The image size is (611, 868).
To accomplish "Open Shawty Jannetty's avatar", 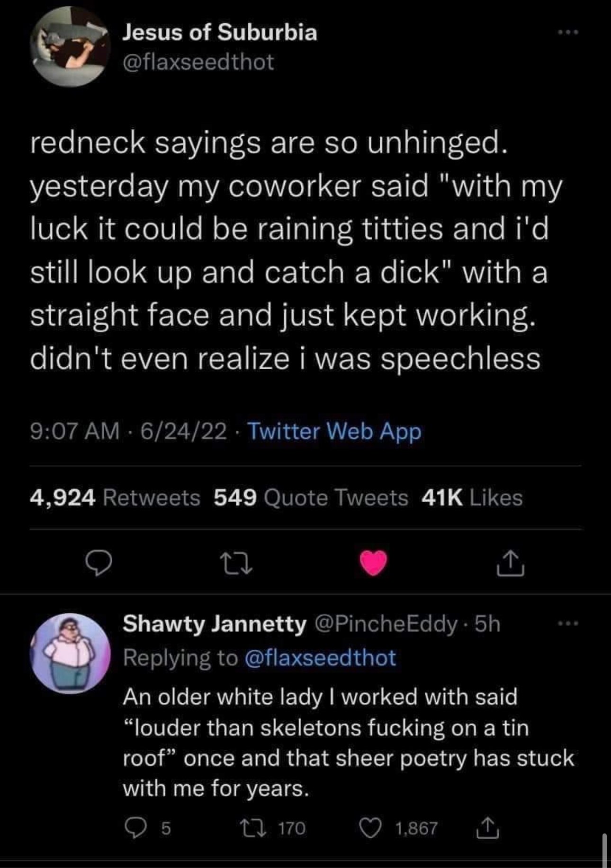I will coord(70,654).
